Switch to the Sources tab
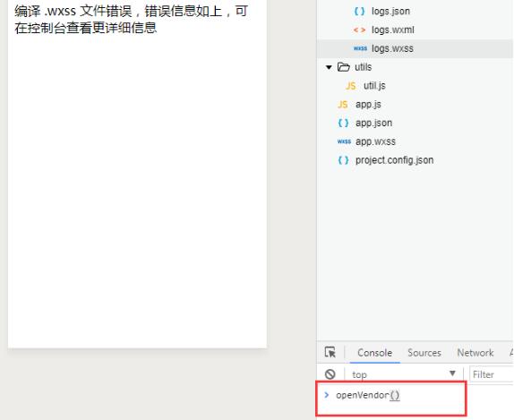Image resolution: width=514 pixels, height=420 pixels. click(x=424, y=353)
